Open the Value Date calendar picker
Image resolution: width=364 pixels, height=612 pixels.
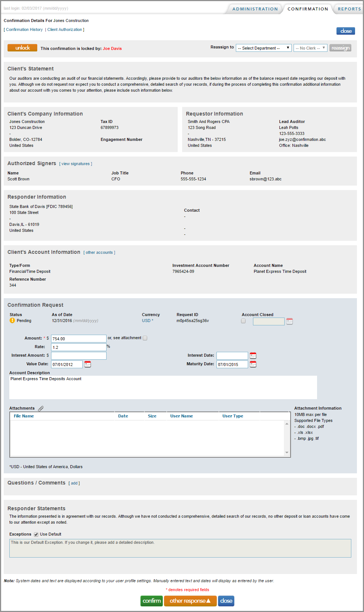click(x=88, y=364)
